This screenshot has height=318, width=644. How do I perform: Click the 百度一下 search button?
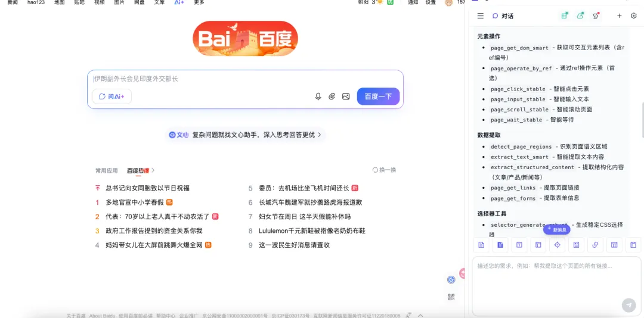coord(378,96)
